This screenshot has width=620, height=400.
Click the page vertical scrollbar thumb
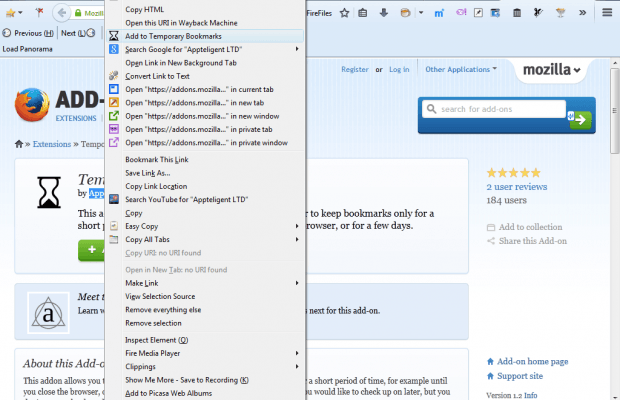(x=614, y=111)
